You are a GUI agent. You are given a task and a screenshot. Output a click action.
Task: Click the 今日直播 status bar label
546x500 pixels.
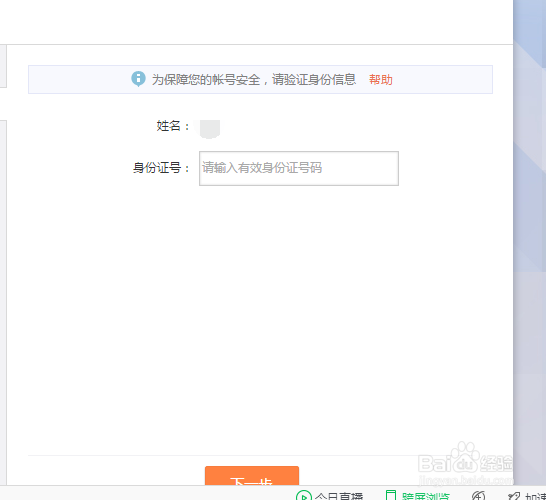339,496
